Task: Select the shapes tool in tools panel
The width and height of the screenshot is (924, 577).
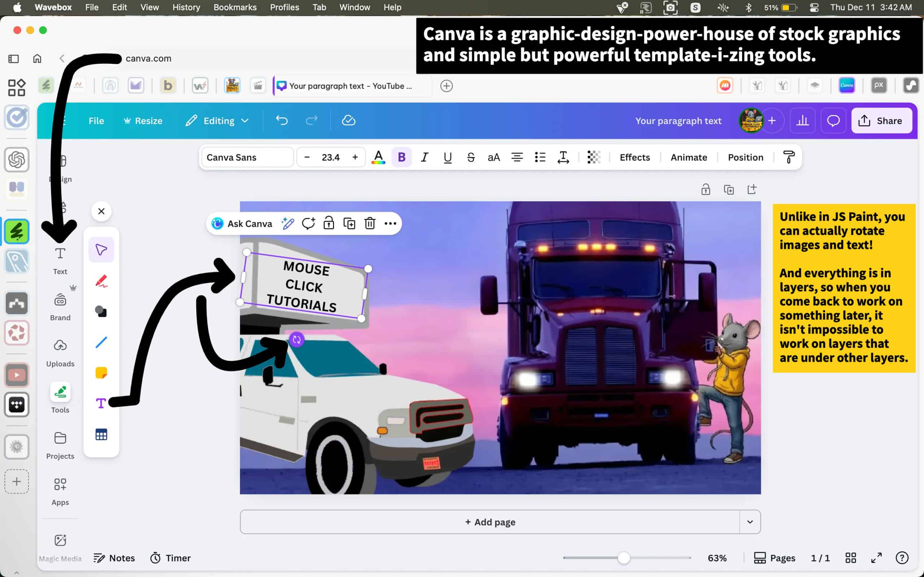Action: [x=101, y=311]
